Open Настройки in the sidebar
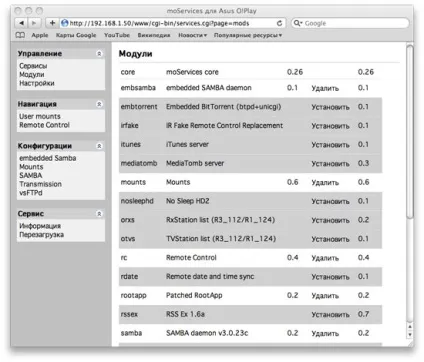The image size is (424, 362). [37, 83]
